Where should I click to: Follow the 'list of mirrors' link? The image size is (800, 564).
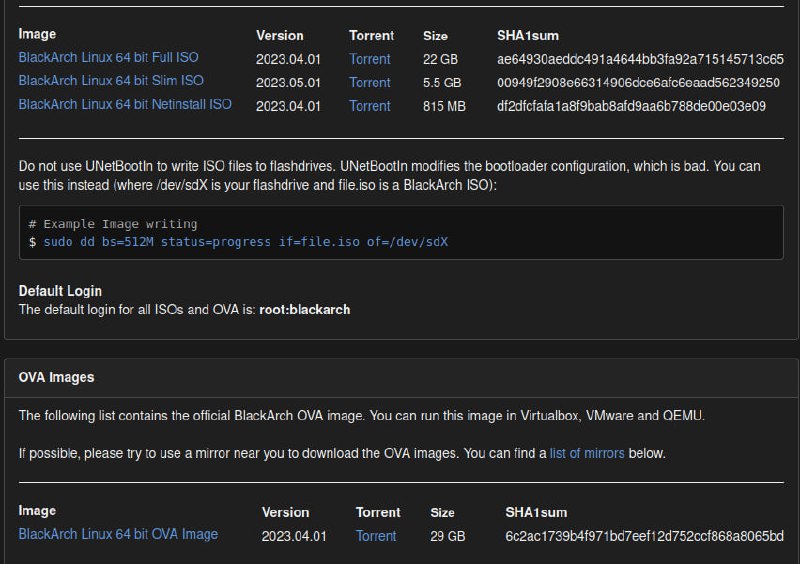click(587, 453)
